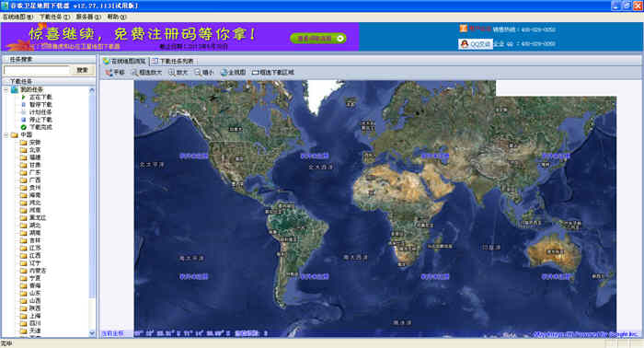This screenshot has width=644, height=348.
Task: Click the 放大 zoom in tool
Action: [x=178, y=73]
